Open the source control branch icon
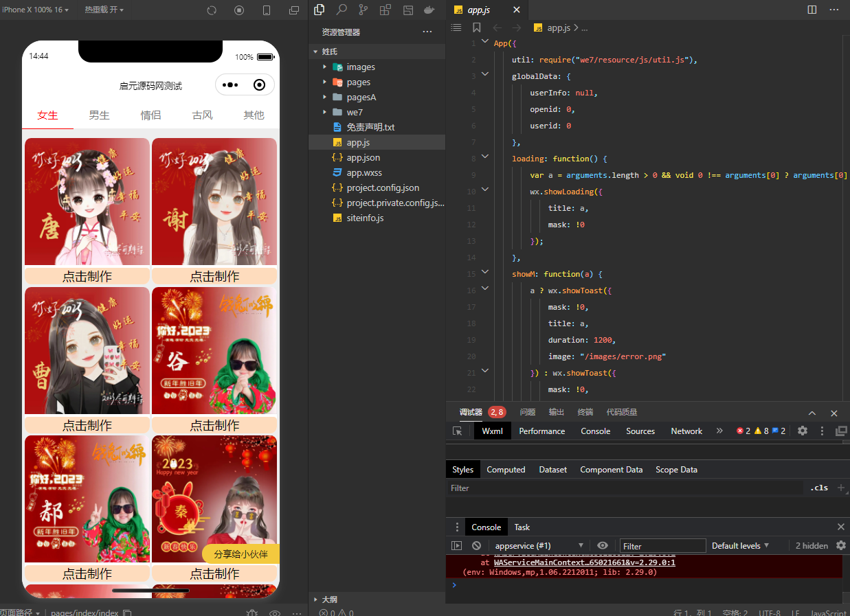This screenshot has width=850, height=616. point(363,10)
